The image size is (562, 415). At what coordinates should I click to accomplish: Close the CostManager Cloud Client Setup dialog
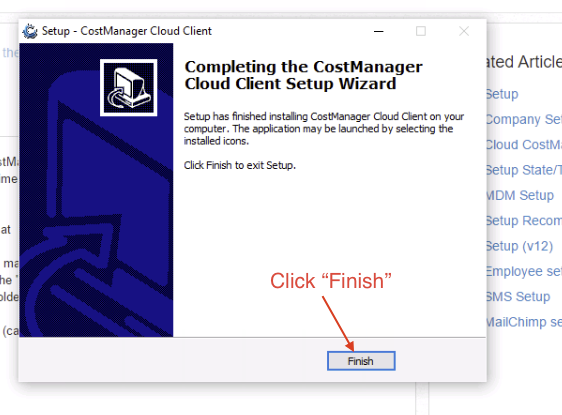[464, 32]
